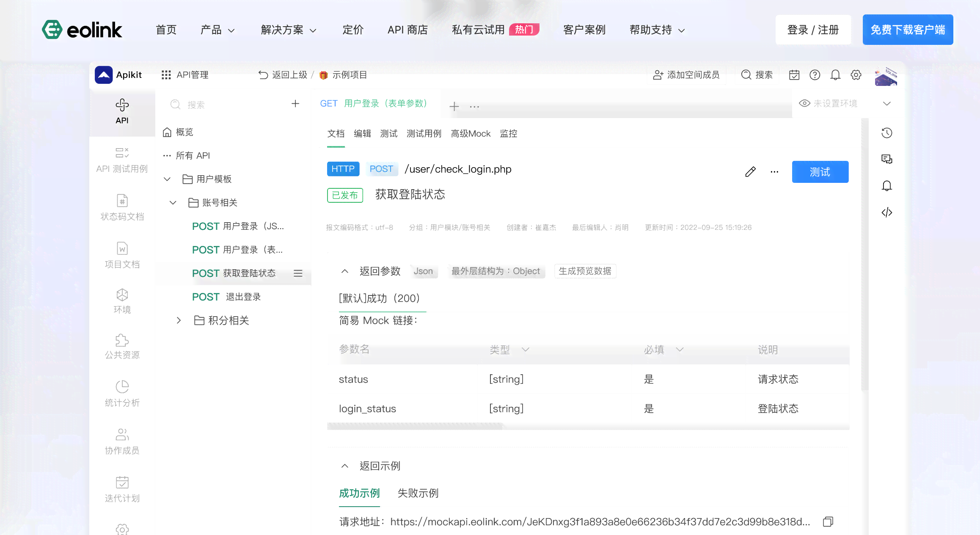Image resolution: width=980 pixels, height=535 pixels.
Task: Click the eolink logo
Action: tap(82, 30)
